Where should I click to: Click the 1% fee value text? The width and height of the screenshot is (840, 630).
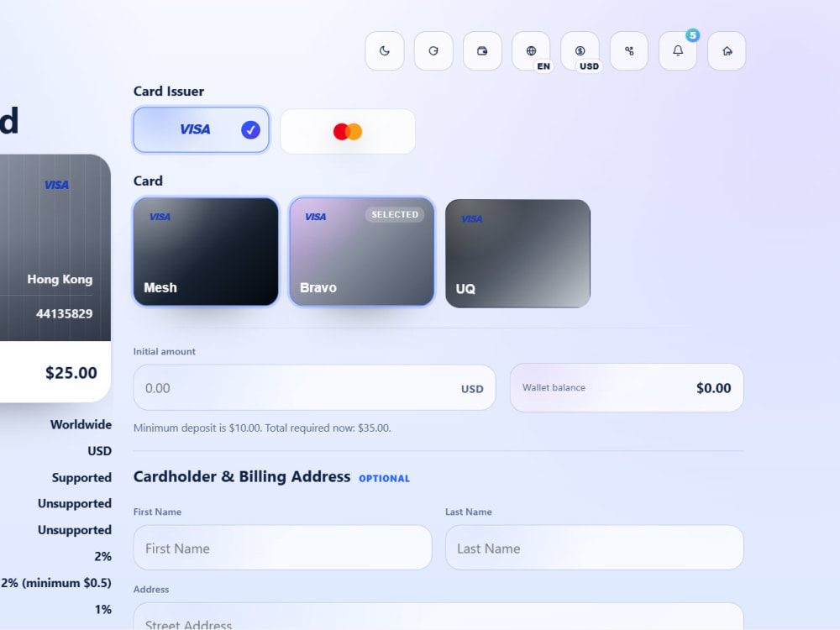point(103,610)
